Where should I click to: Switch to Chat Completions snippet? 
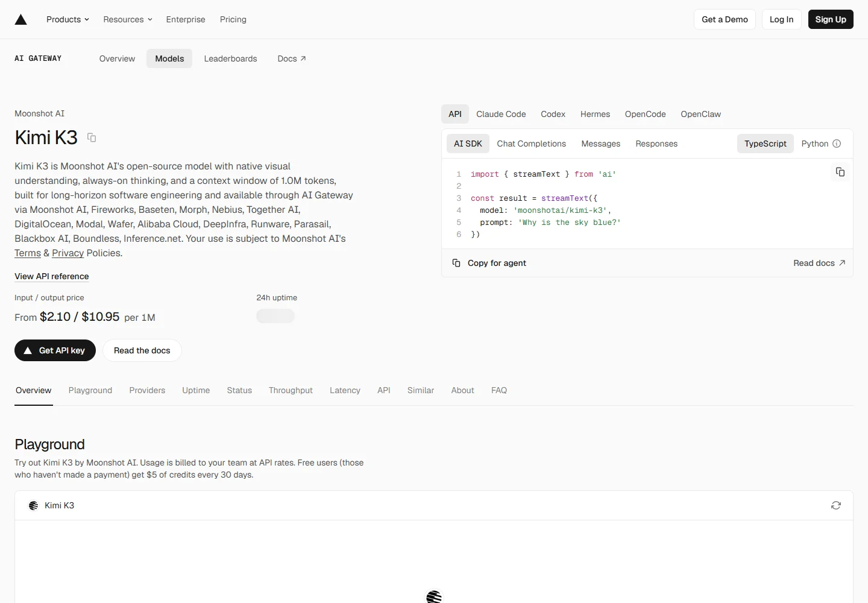[531, 144]
